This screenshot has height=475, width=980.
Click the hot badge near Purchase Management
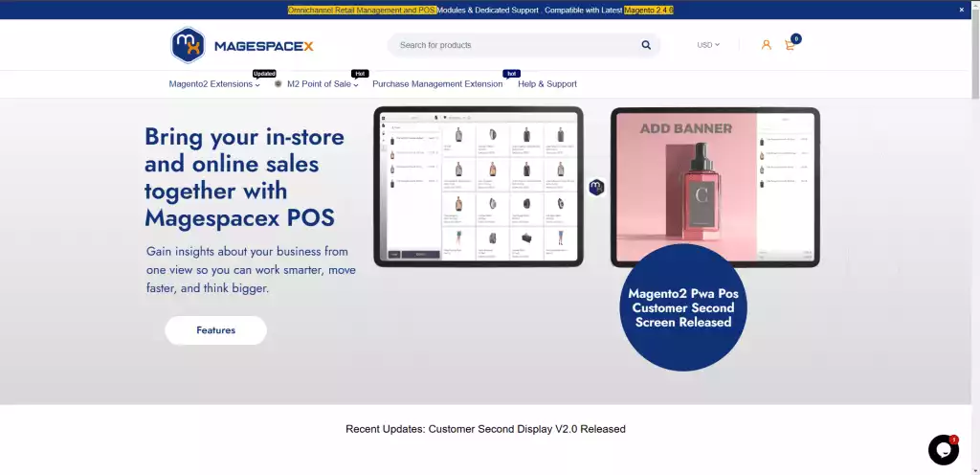[511, 74]
